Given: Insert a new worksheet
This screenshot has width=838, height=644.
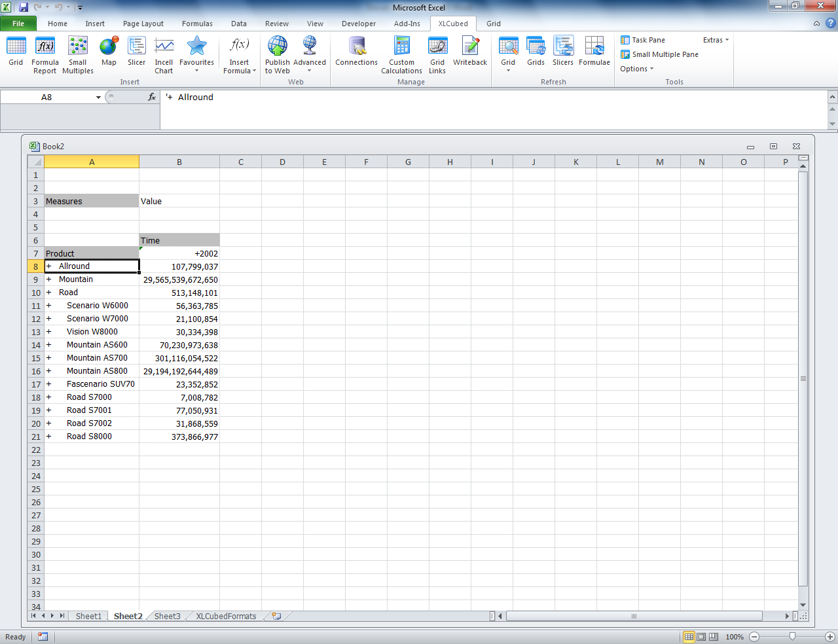Looking at the screenshot, I should coord(276,616).
